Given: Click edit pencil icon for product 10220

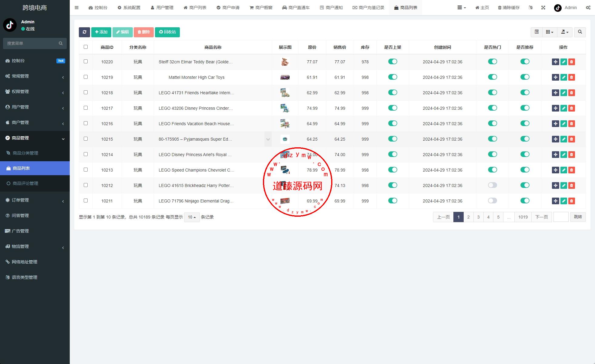Looking at the screenshot, I should click(x=563, y=62).
